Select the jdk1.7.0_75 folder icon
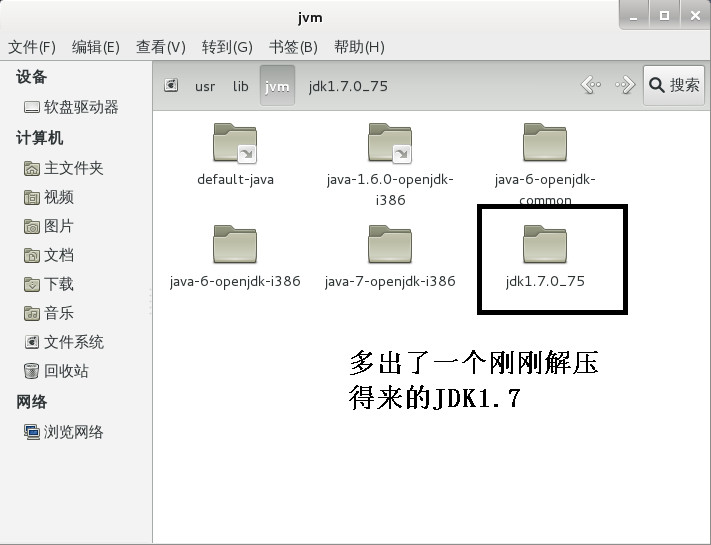Viewport: 711px width, 545px height. pos(545,244)
